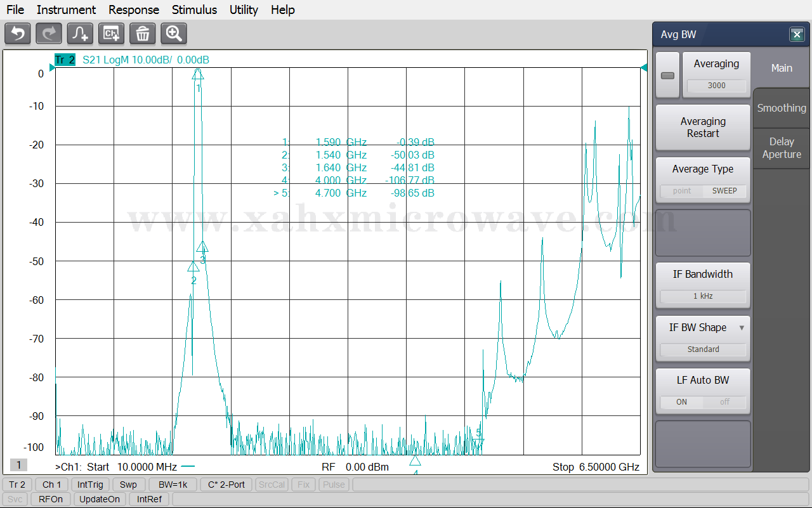Click the IF Bandwidth 1 kHz field
Viewport: 812px width, 508px height.
[x=703, y=296]
